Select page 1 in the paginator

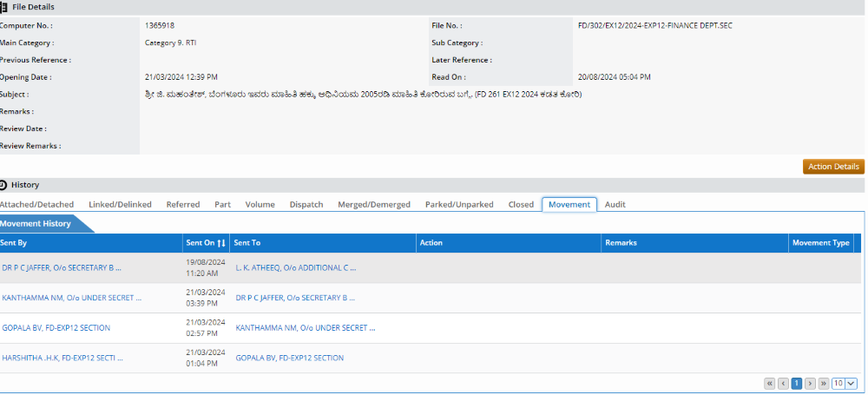point(796,383)
